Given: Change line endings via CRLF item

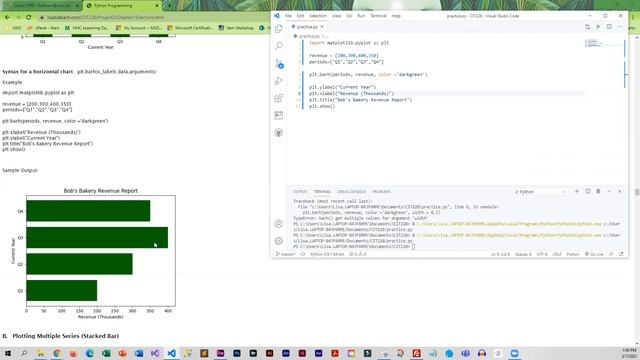Looking at the screenshot, I should [x=557, y=254].
